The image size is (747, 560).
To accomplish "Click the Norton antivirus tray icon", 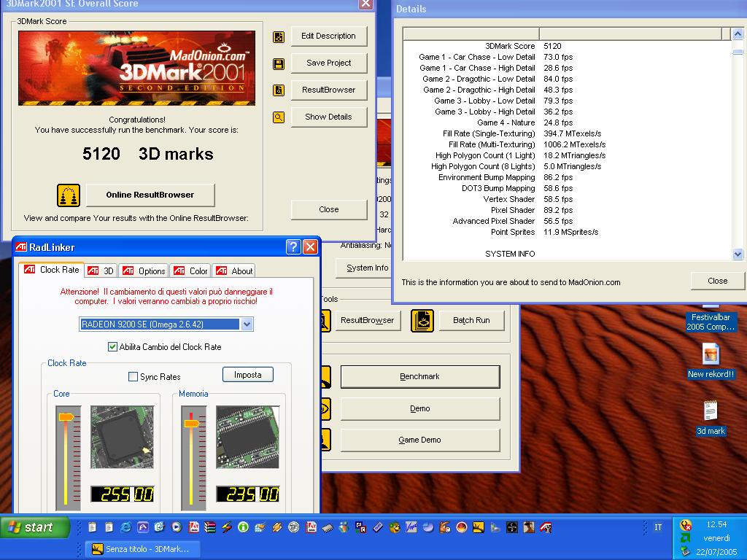I will 686,525.
